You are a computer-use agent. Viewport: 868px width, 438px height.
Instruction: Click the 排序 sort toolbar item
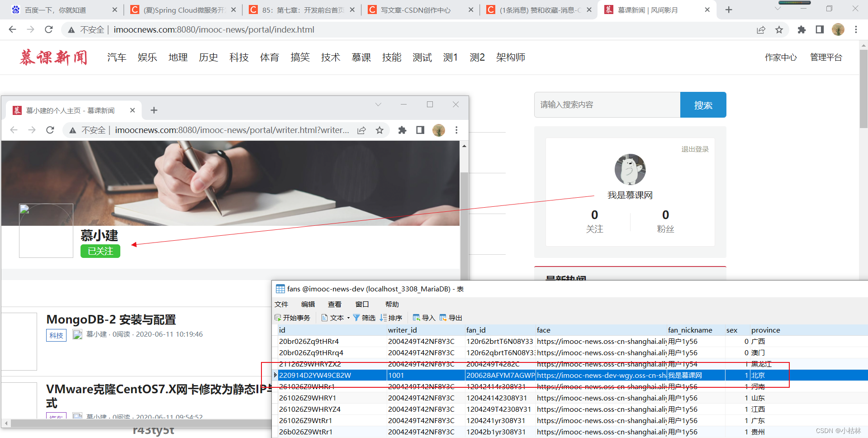(x=391, y=318)
